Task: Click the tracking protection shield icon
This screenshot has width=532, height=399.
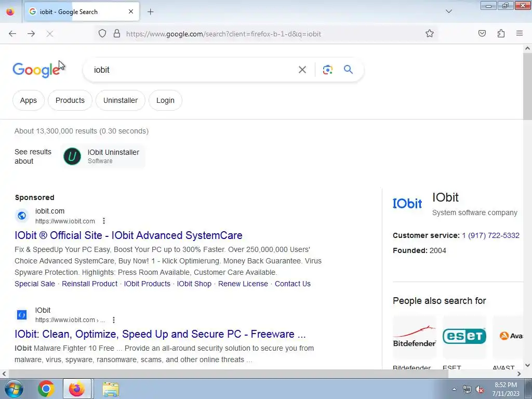Action: pos(102,34)
